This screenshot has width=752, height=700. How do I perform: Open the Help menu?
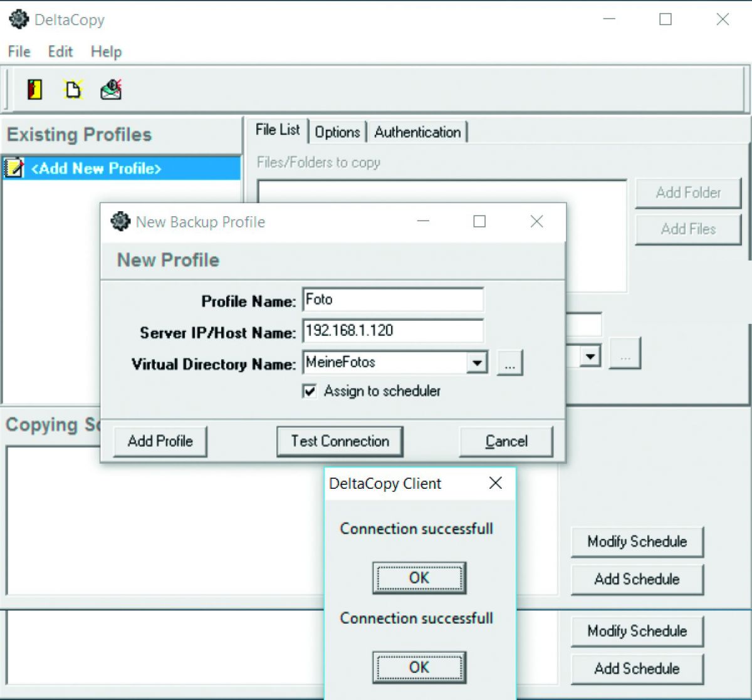tap(106, 51)
